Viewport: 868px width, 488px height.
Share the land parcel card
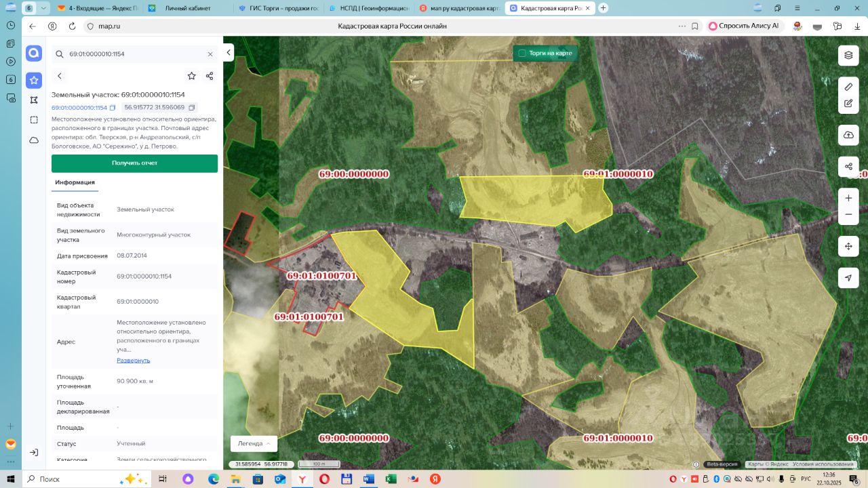coord(210,76)
